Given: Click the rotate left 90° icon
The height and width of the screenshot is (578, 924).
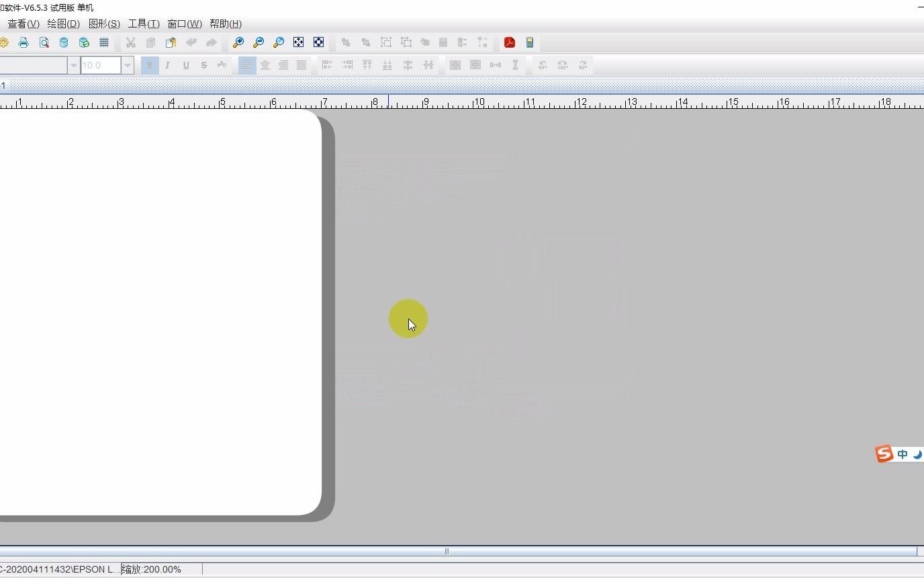Looking at the screenshot, I should pos(543,65).
